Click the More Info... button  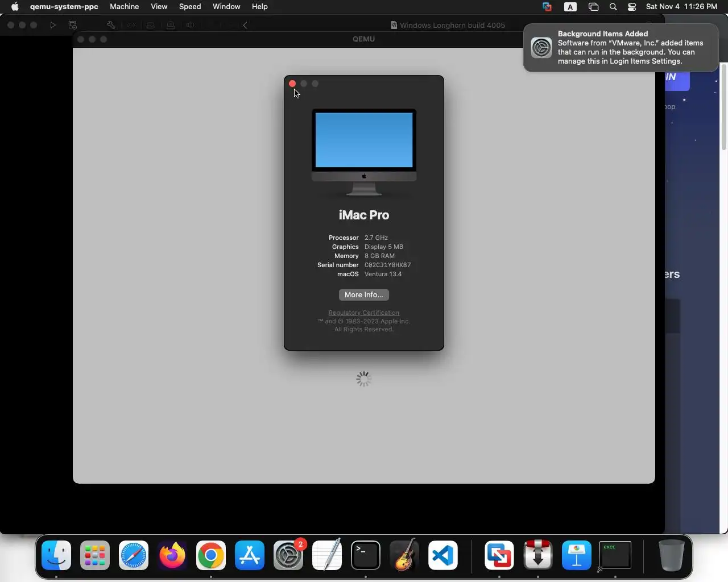(364, 295)
